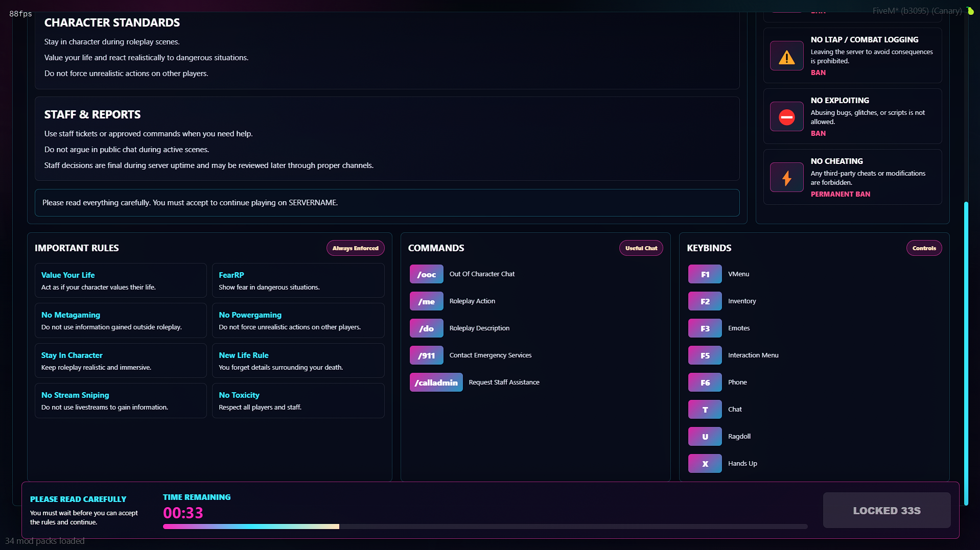
Task: Select the New Life Rule card
Action: click(298, 361)
